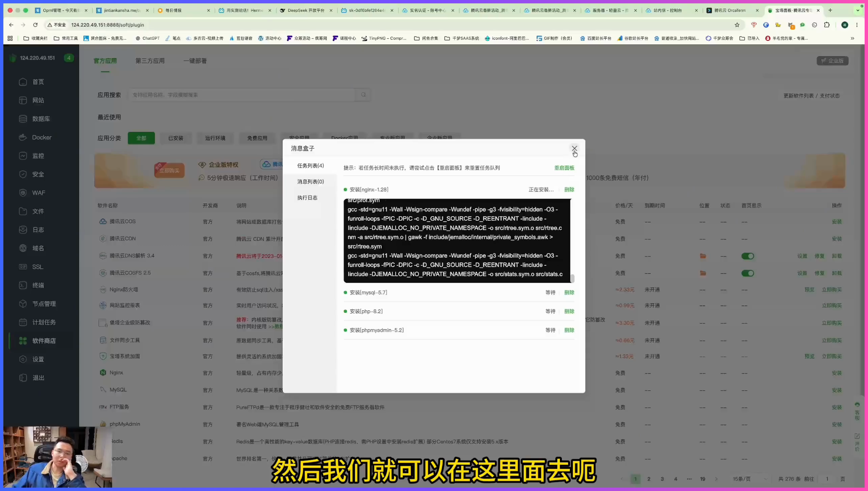Click 更新软件列表 link

798,96
